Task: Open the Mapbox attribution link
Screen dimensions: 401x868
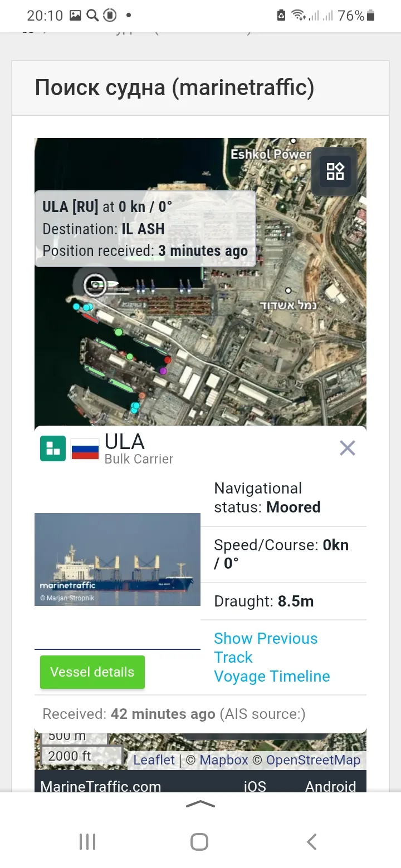Action: pyautogui.click(x=223, y=760)
